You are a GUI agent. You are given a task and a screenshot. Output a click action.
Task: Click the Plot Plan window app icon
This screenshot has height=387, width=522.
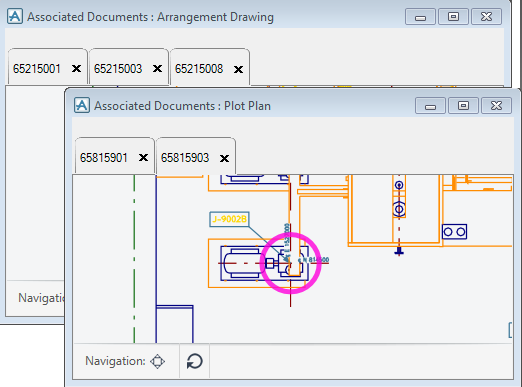(82, 105)
